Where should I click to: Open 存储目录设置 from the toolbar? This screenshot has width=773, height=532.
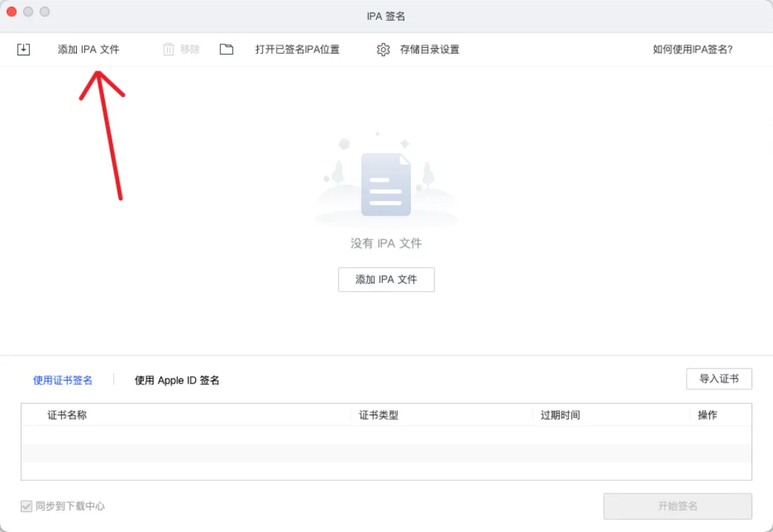coord(429,50)
